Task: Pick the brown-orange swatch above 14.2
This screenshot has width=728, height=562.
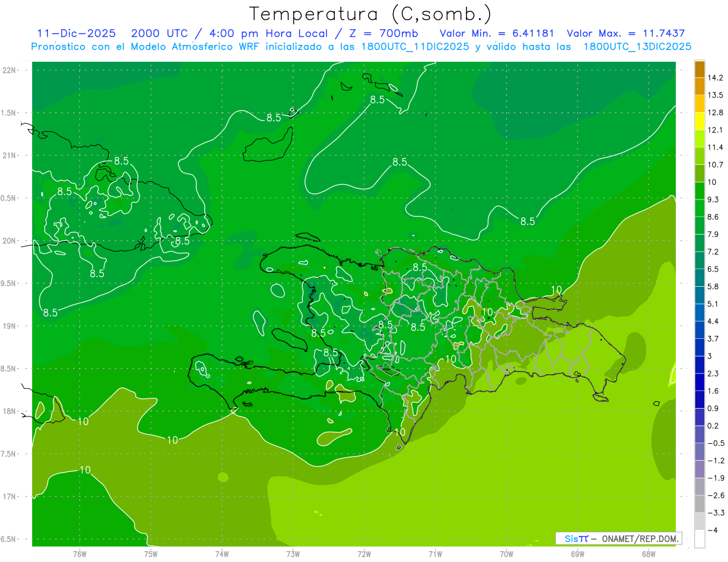Action: tap(699, 69)
